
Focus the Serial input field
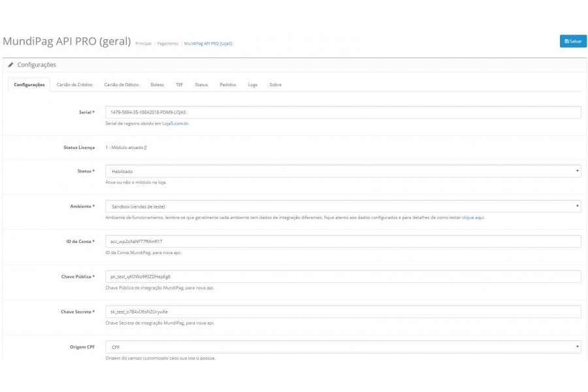pos(343,112)
